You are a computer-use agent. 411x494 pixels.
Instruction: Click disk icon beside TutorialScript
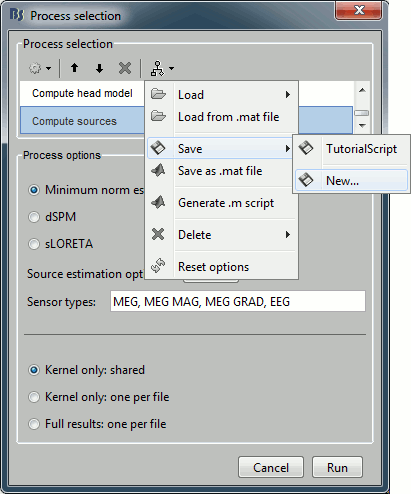(306, 148)
